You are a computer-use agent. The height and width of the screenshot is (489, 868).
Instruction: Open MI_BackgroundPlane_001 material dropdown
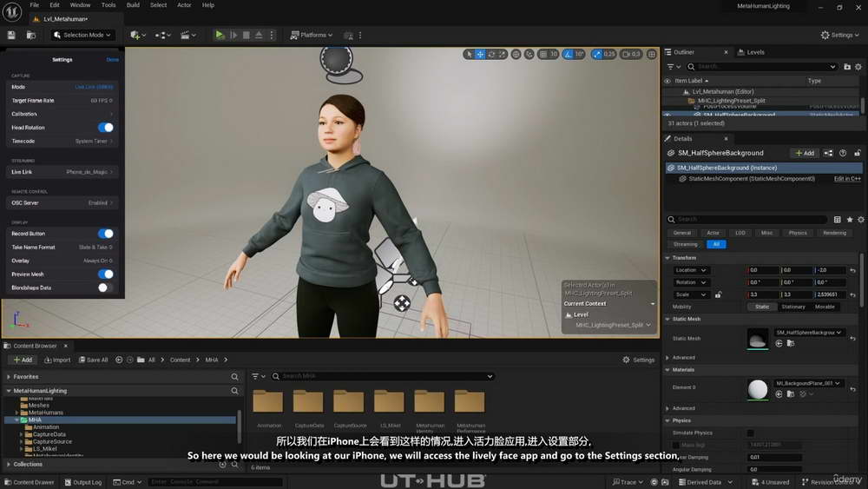coord(809,383)
